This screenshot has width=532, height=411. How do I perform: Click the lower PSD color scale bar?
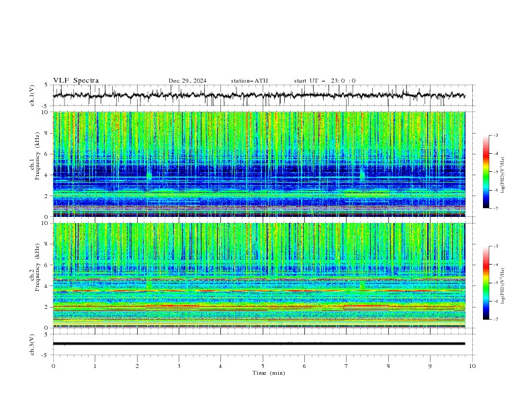point(486,283)
